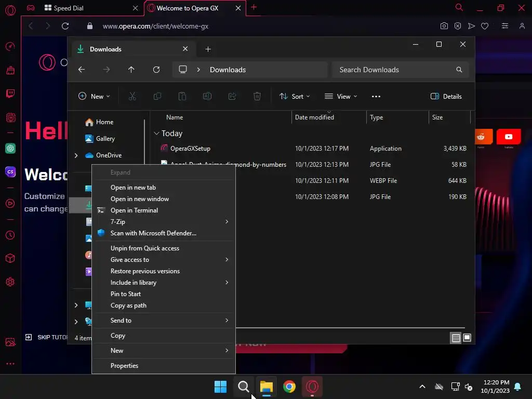The height and width of the screenshot is (399, 532).
Task: Click Opera address bar URL
Action: [x=155, y=26]
